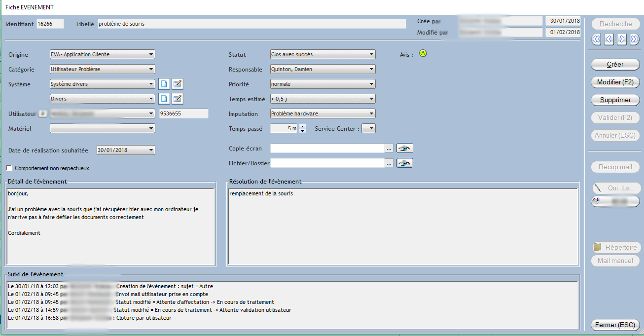
Task: Check Comportement non respectueux box
Action: [9, 168]
